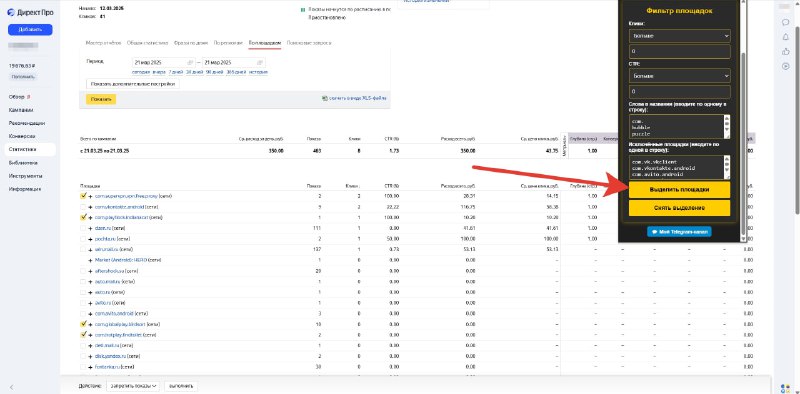Open Мой Telegram-канал button
800x394 pixels.
click(679, 232)
